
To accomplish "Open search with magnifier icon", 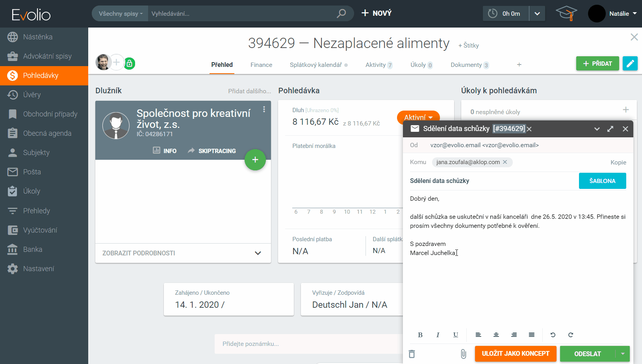I will pos(341,13).
